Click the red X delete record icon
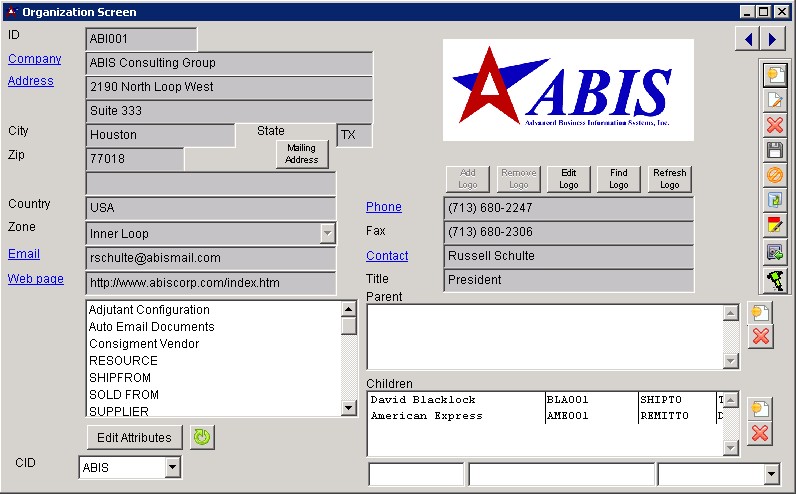Viewport: 796px width, 494px height. click(774, 125)
